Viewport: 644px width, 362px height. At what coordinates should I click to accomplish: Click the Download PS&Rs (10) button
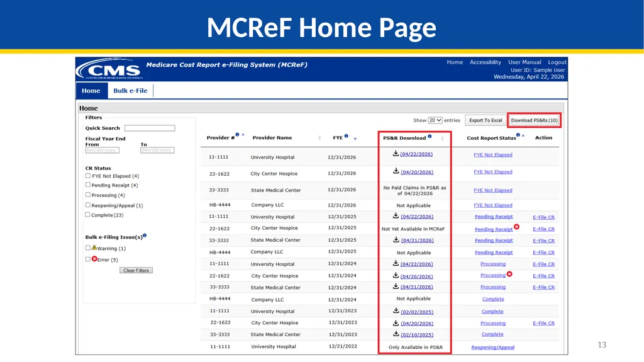pos(534,120)
